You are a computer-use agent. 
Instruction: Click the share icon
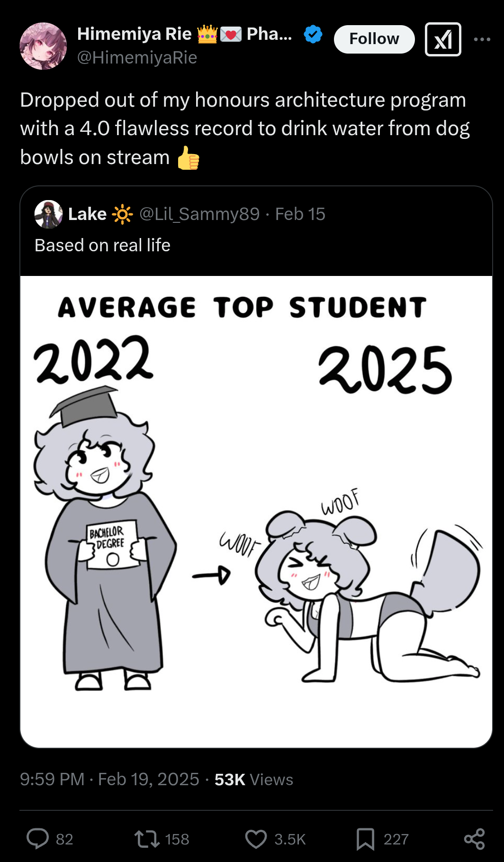coord(474,839)
